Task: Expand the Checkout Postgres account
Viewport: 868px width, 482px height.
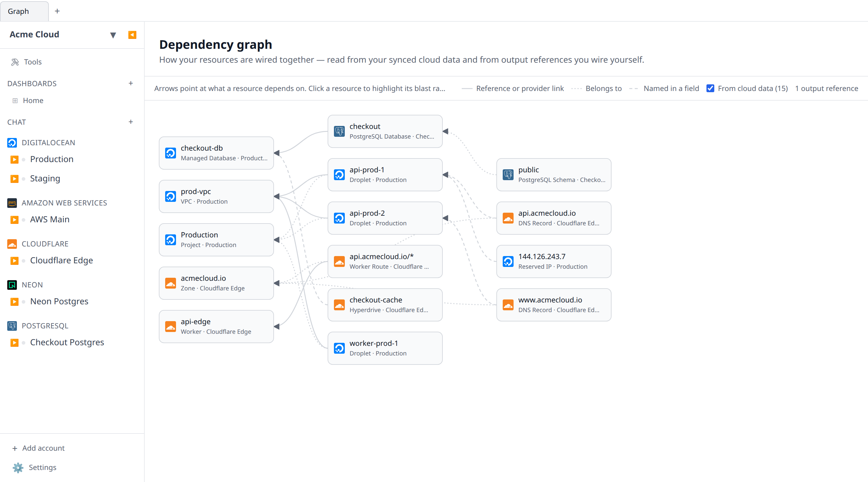Action: pyautogui.click(x=14, y=343)
